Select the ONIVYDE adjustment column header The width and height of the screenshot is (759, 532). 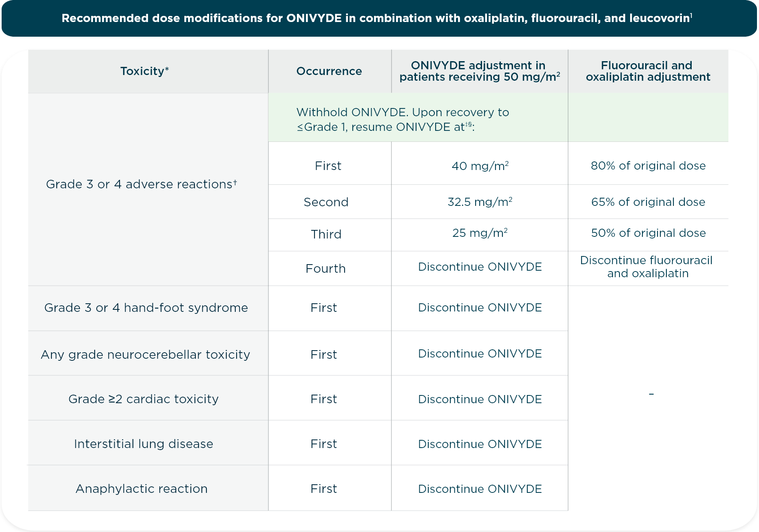[480, 71]
